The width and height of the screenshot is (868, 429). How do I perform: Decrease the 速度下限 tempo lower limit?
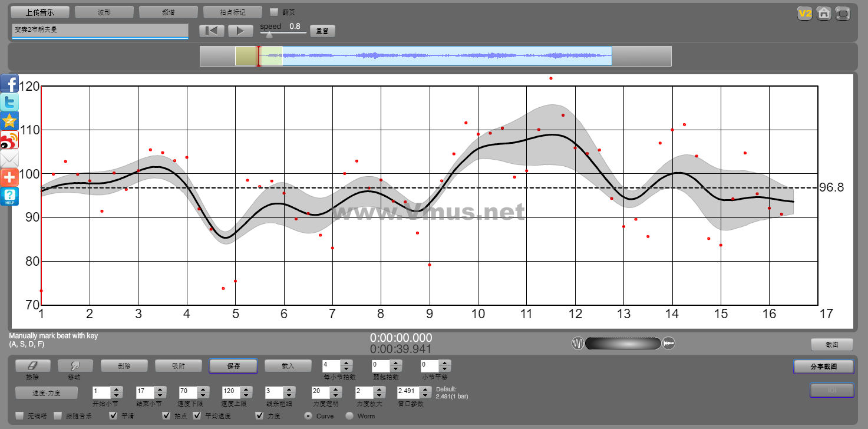[x=203, y=395]
